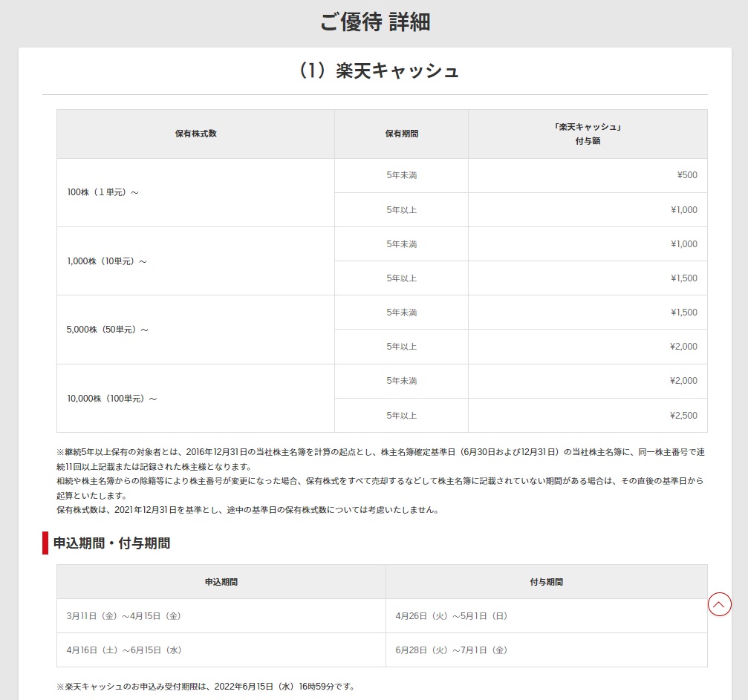Click the 付与期間 column header

(546, 582)
